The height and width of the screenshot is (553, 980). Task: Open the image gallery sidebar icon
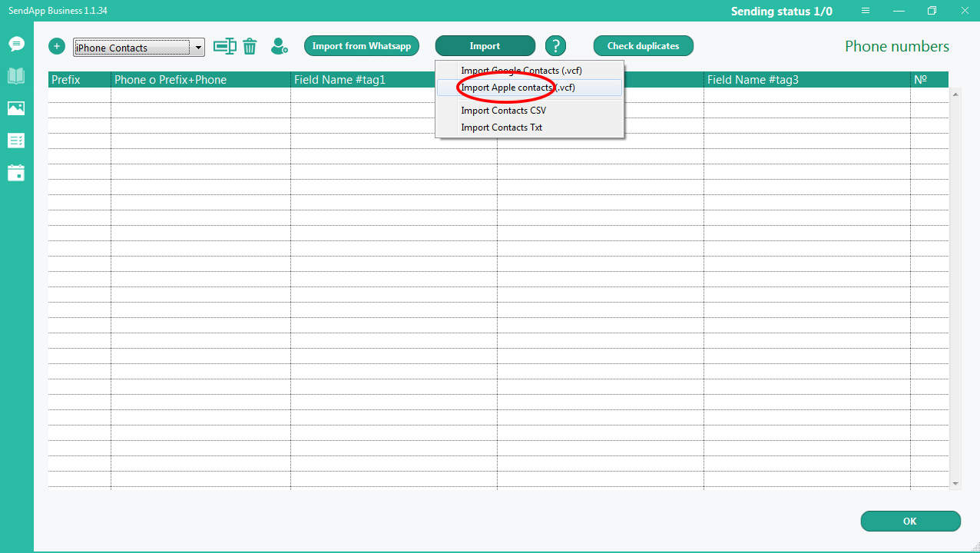(x=16, y=108)
